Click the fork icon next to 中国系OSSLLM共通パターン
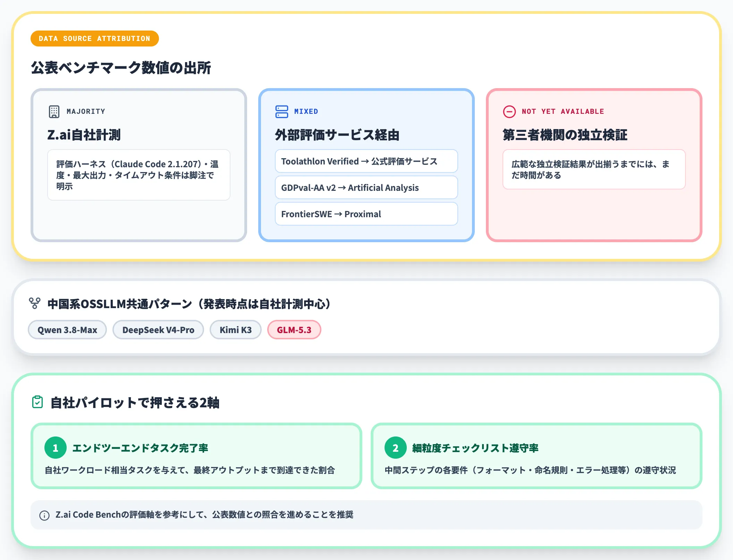This screenshot has height=560, width=733. [x=35, y=303]
